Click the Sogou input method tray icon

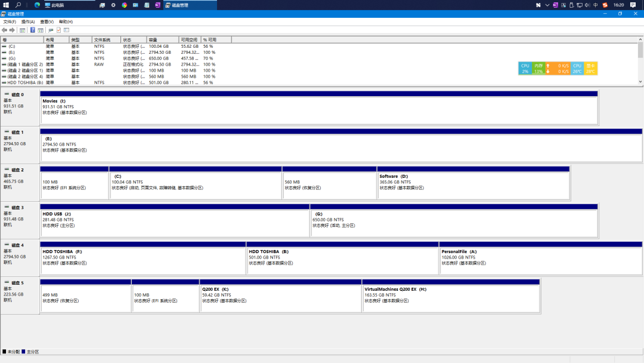[x=605, y=5]
